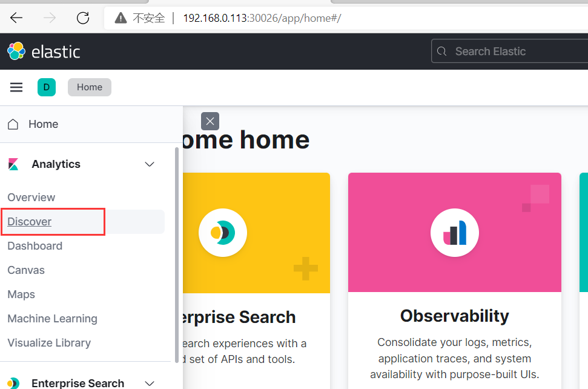Click the Home house icon
This screenshot has height=389, width=588.
point(13,124)
